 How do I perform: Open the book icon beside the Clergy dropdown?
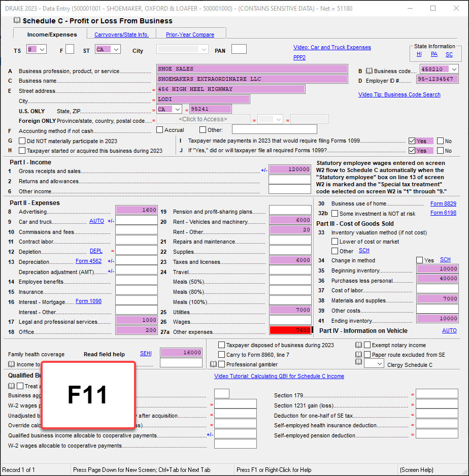point(358,361)
